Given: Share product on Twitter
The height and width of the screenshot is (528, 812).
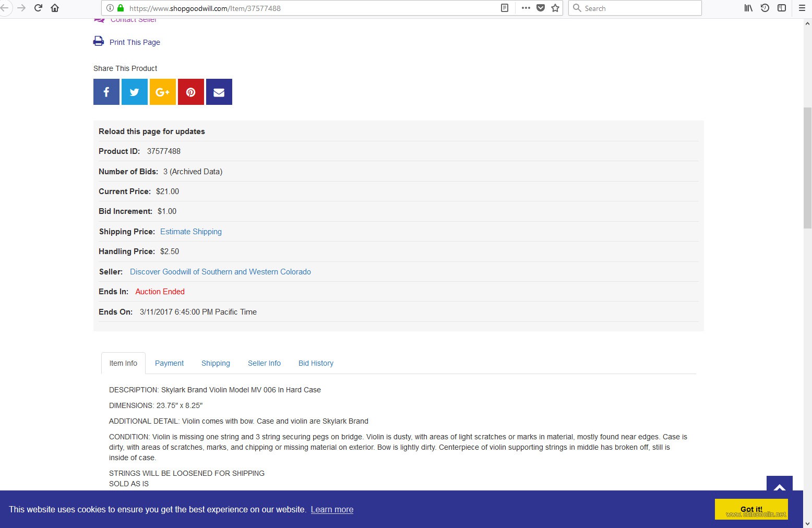Looking at the screenshot, I should pos(135,92).
